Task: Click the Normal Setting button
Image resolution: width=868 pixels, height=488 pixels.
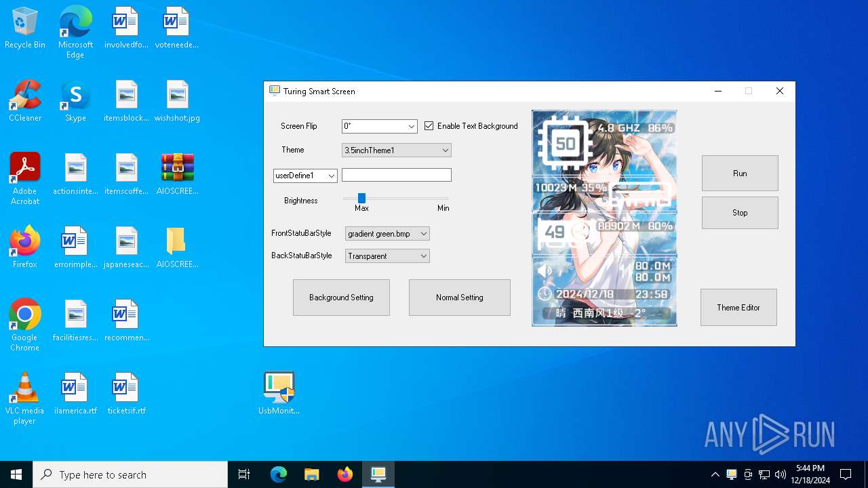Action: tap(460, 298)
